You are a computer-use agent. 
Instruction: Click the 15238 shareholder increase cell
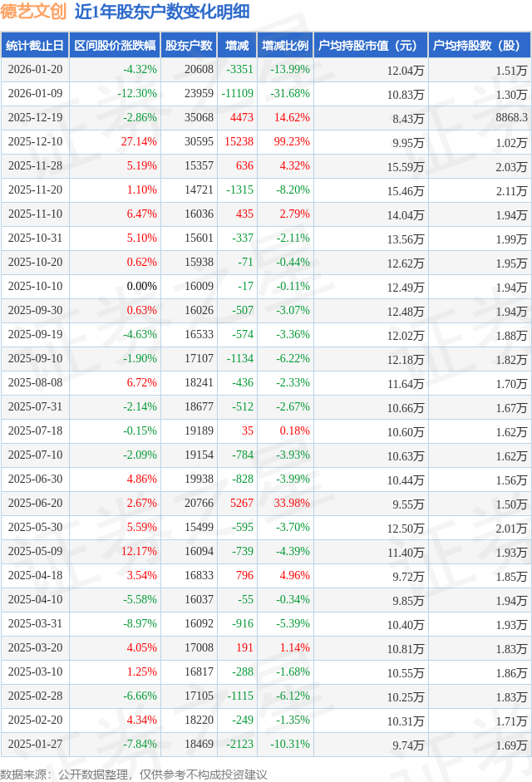pyautogui.click(x=239, y=142)
